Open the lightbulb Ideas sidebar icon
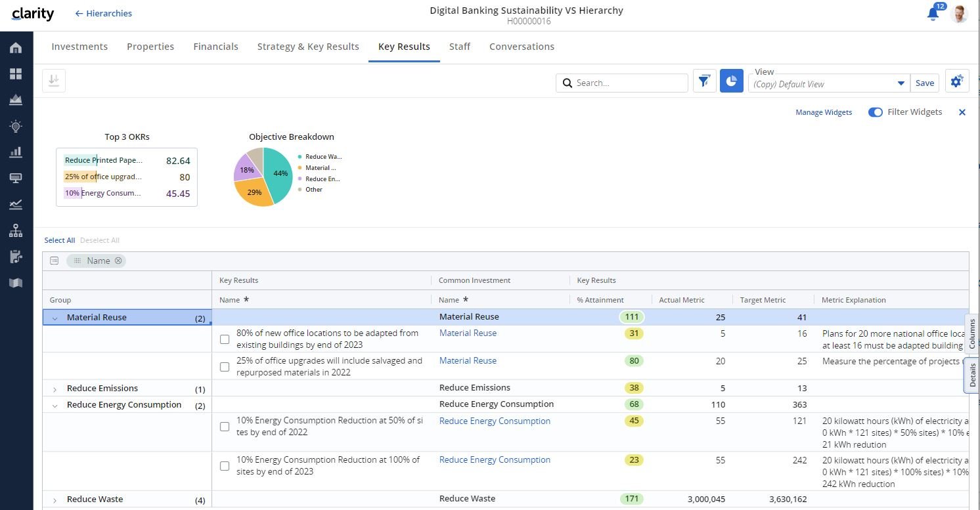Screen dimensions: 980x510 16,126
